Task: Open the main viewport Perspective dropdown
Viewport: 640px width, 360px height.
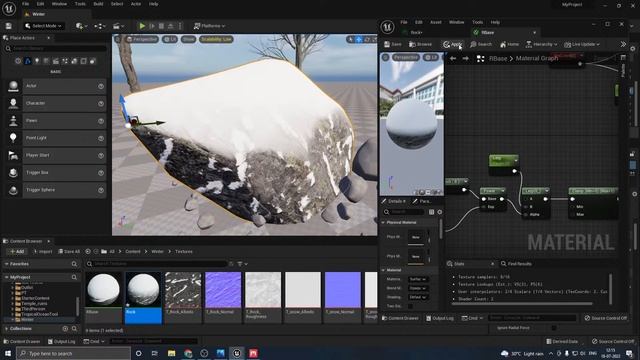Action: coord(142,39)
